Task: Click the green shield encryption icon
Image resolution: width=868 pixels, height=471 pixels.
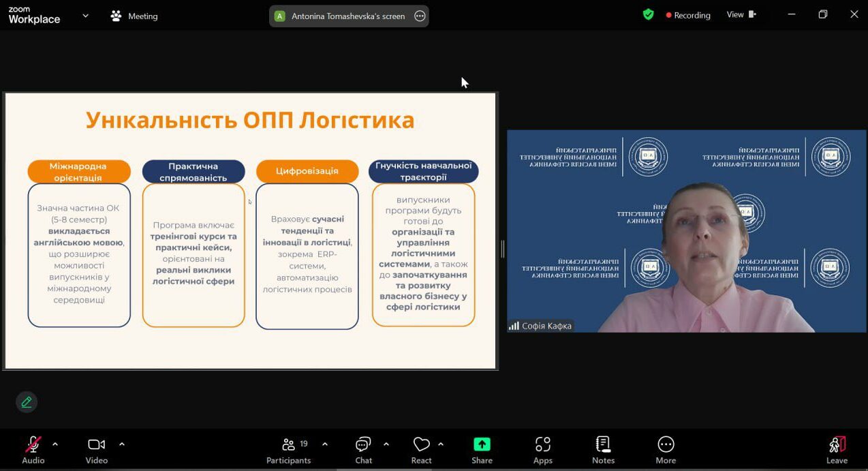Action: click(649, 15)
